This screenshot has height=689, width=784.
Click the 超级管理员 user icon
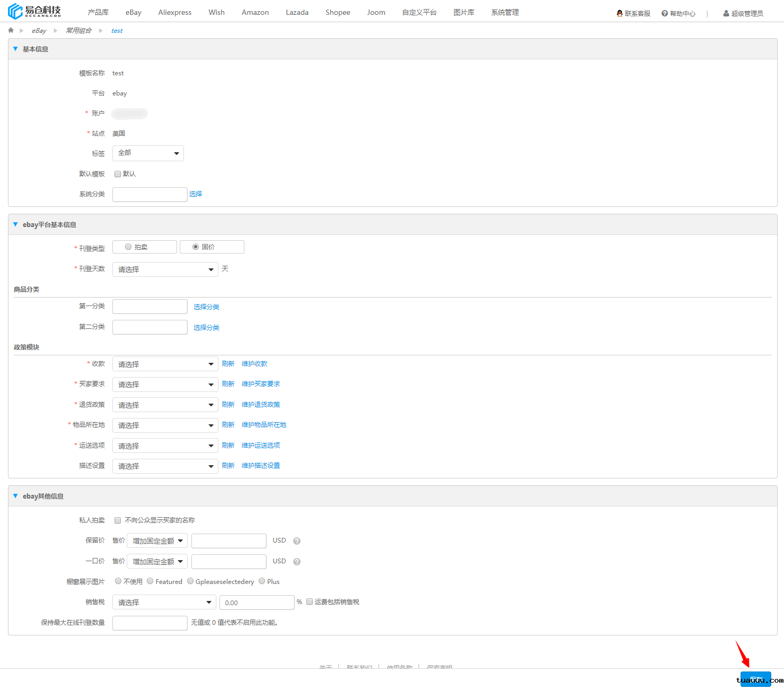tap(726, 13)
